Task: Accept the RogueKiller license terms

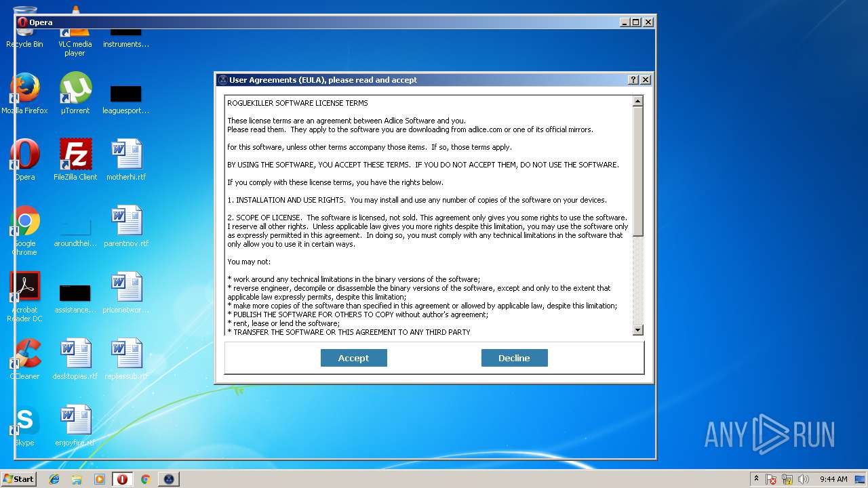Action: (353, 358)
